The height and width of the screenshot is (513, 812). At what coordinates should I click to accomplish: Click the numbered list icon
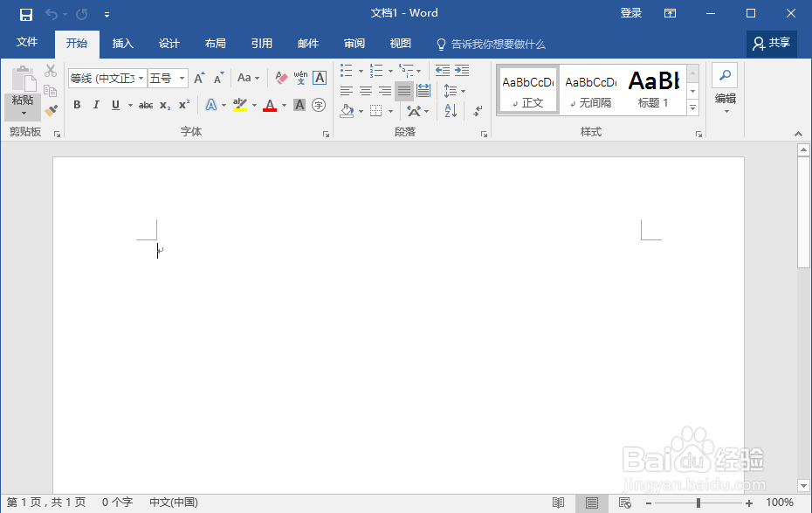376,71
